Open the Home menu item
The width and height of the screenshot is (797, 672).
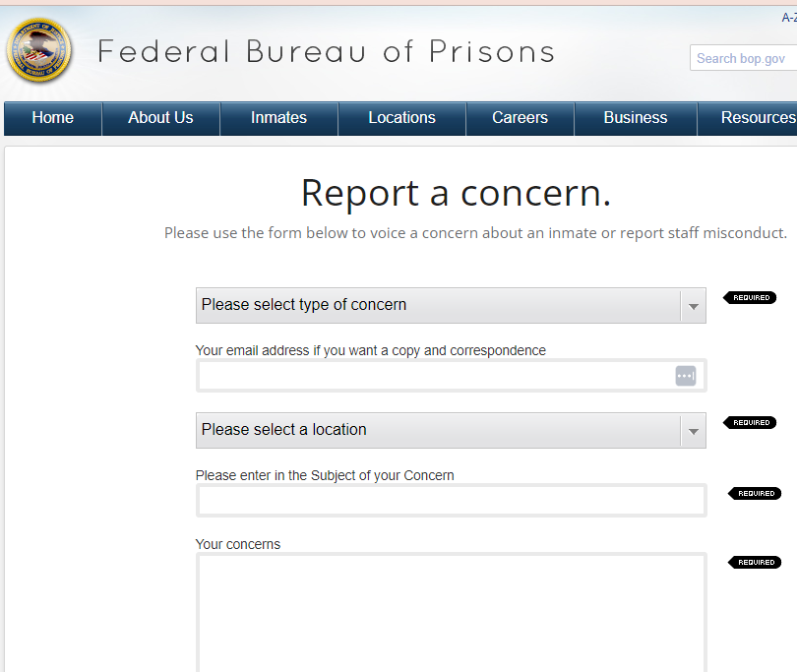[x=53, y=118]
